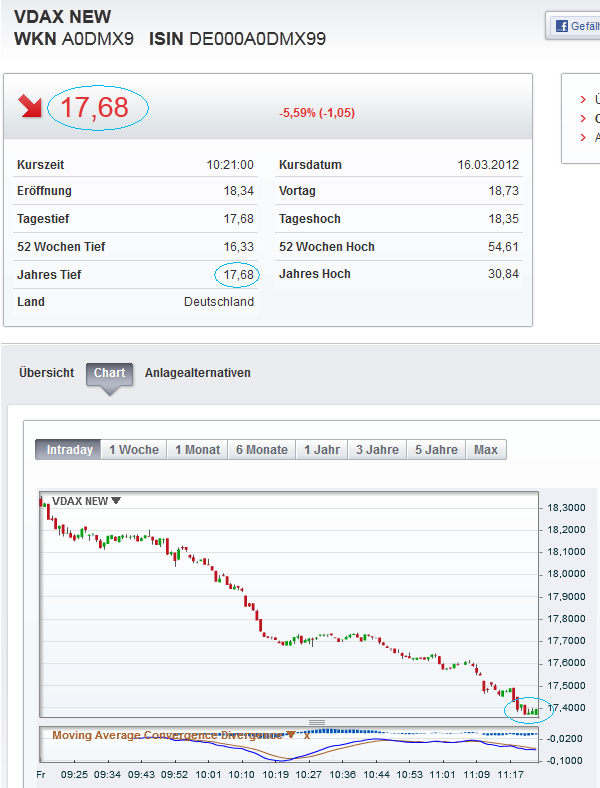Remove MACD indicator with the x icon
600x788 pixels.
click(x=307, y=735)
